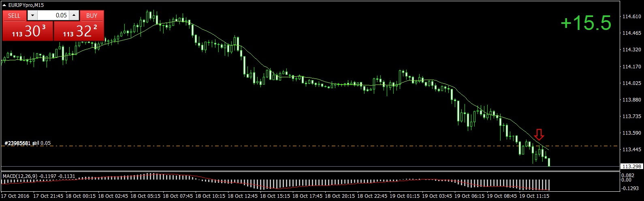Click the SELL button at 113.303
The width and height of the screenshot is (644, 201).
tap(28, 31)
